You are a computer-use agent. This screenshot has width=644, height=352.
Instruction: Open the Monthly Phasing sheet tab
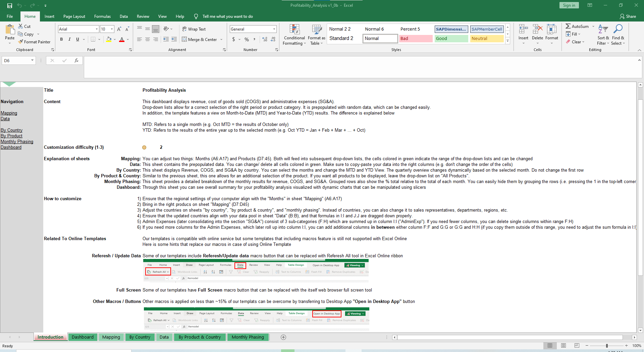tap(248, 337)
